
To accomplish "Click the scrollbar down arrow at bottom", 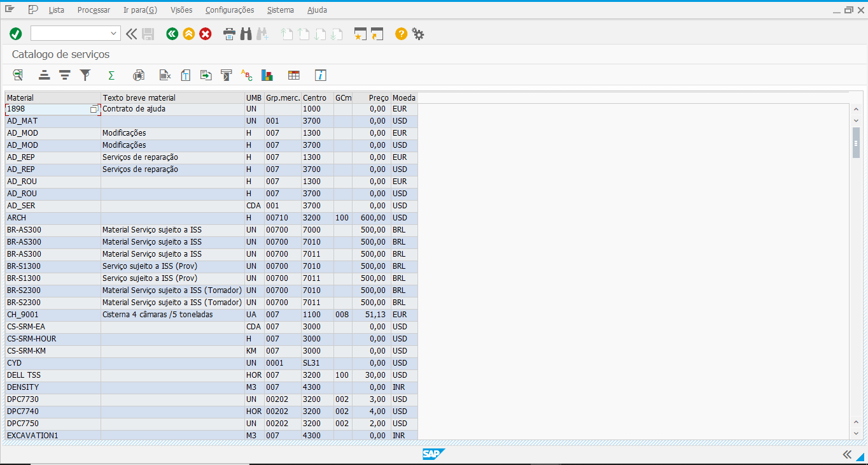I will 856,433.
